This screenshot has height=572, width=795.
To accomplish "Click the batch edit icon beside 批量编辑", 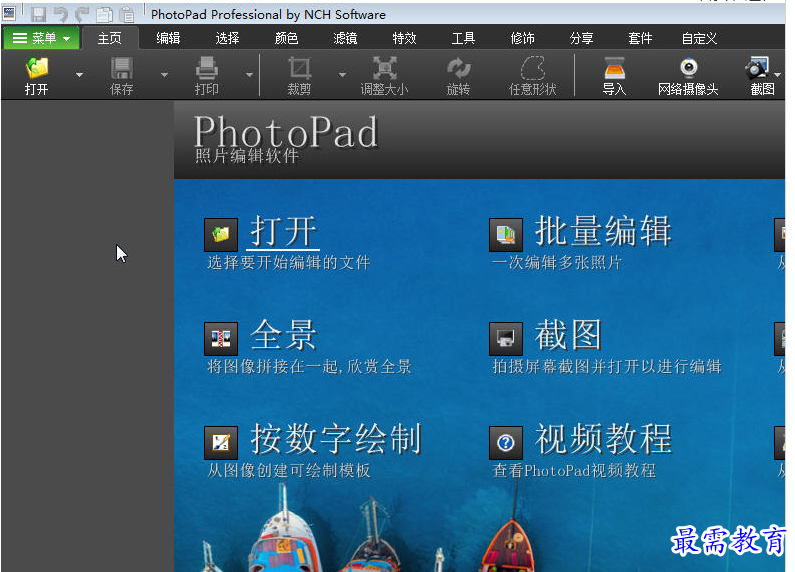I will (x=506, y=234).
